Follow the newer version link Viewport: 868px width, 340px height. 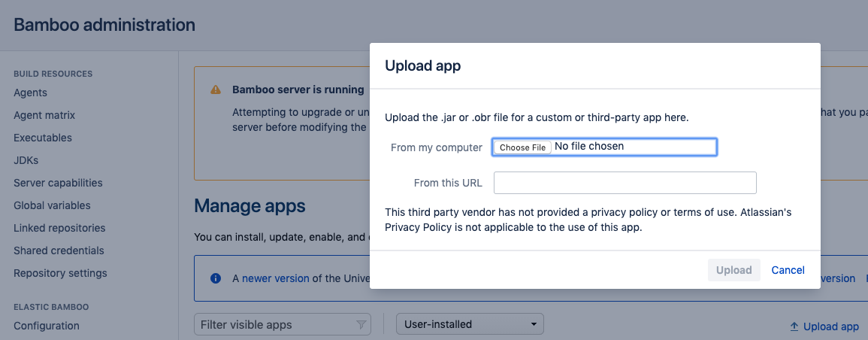pos(275,278)
